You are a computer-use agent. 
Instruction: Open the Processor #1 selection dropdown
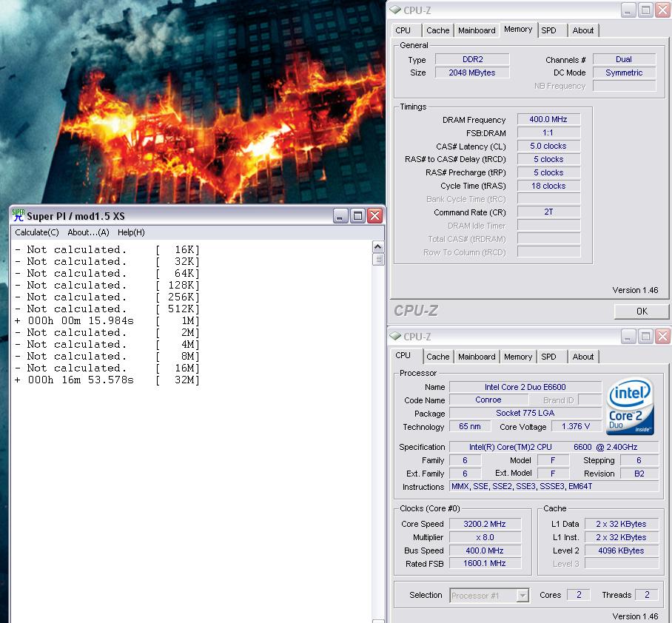click(x=489, y=596)
